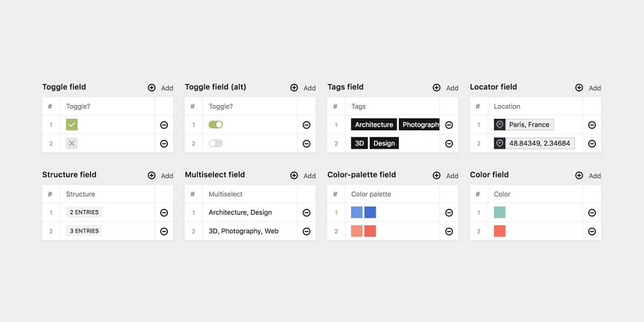Open the Architecture, Design multiselect cell
644x322 pixels.
point(240,212)
